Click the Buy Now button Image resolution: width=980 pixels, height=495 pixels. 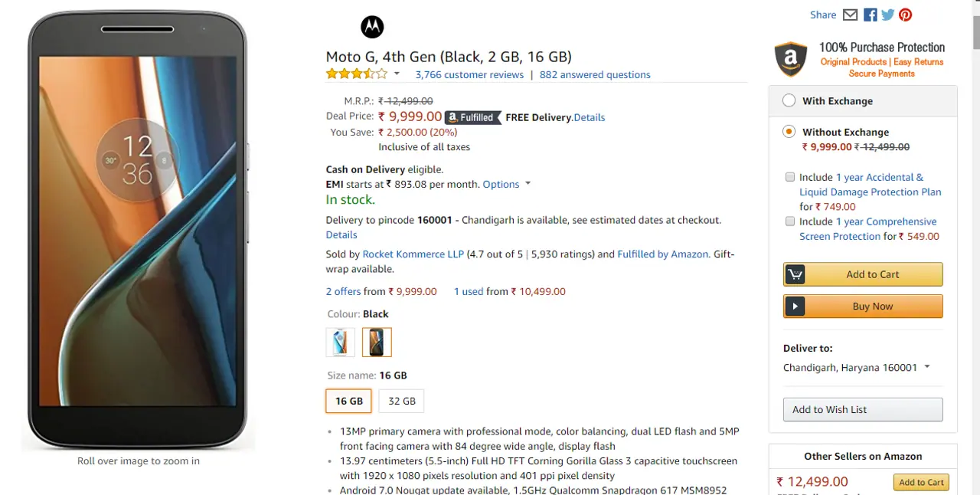(x=863, y=306)
